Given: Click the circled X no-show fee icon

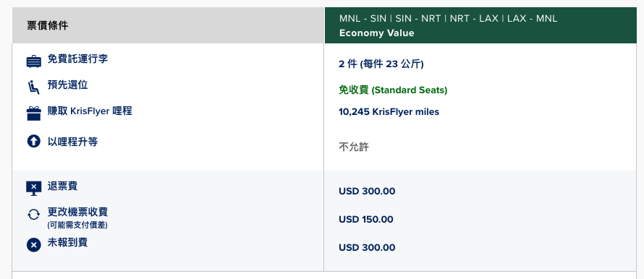Looking at the screenshot, I should click(34, 245).
